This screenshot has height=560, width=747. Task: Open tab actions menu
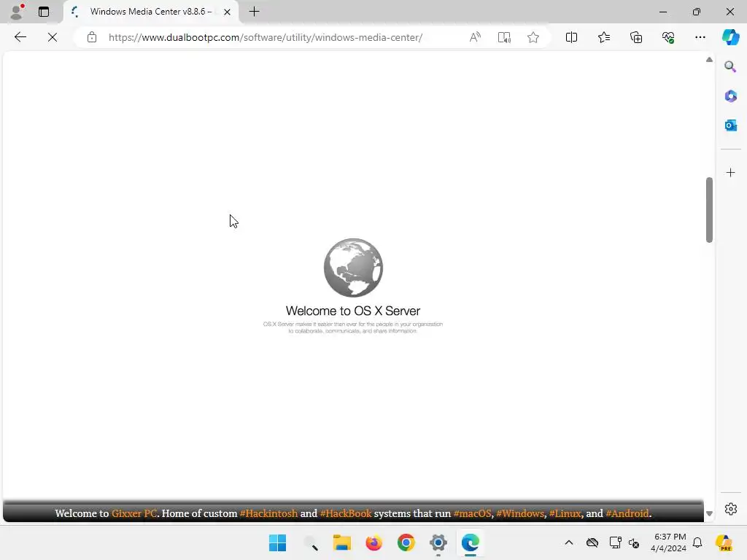(44, 12)
